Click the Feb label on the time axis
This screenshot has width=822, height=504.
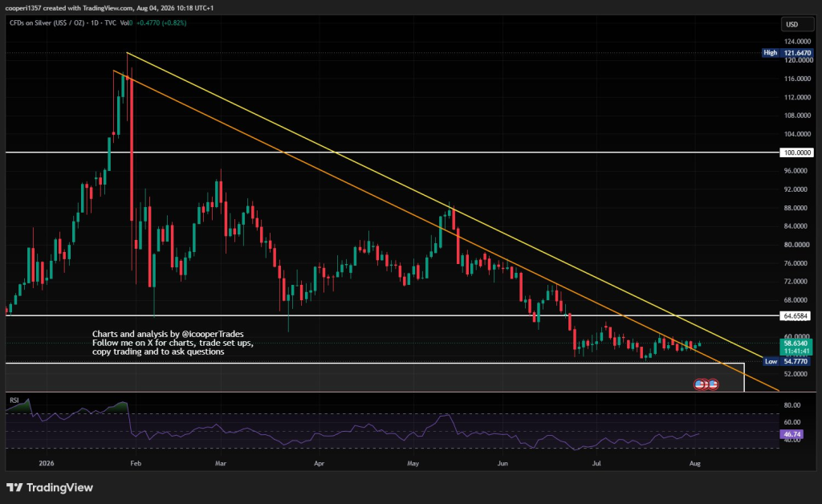pos(136,464)
